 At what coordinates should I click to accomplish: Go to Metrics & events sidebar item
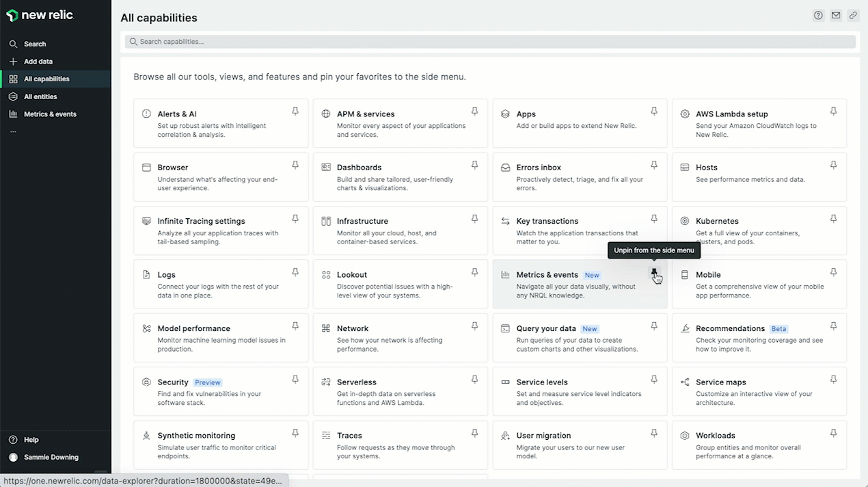(x=50, y=114)
